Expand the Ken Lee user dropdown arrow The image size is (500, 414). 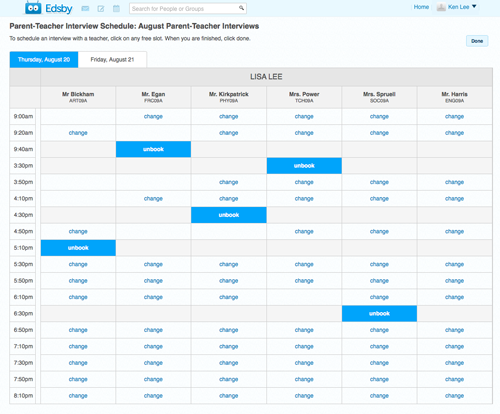click(x=474, y=6)
